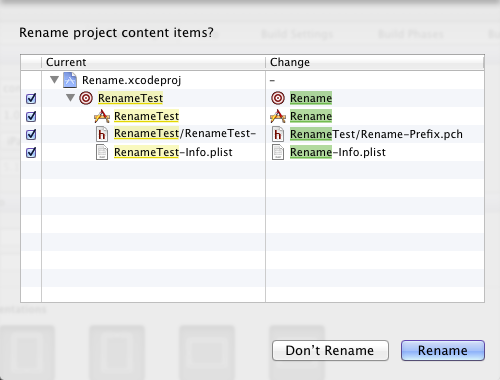The height and width of the screenshot is (380, 500).
Task: Click document icon beside Rename-Info.plist
Action: (x=278, y=152)
